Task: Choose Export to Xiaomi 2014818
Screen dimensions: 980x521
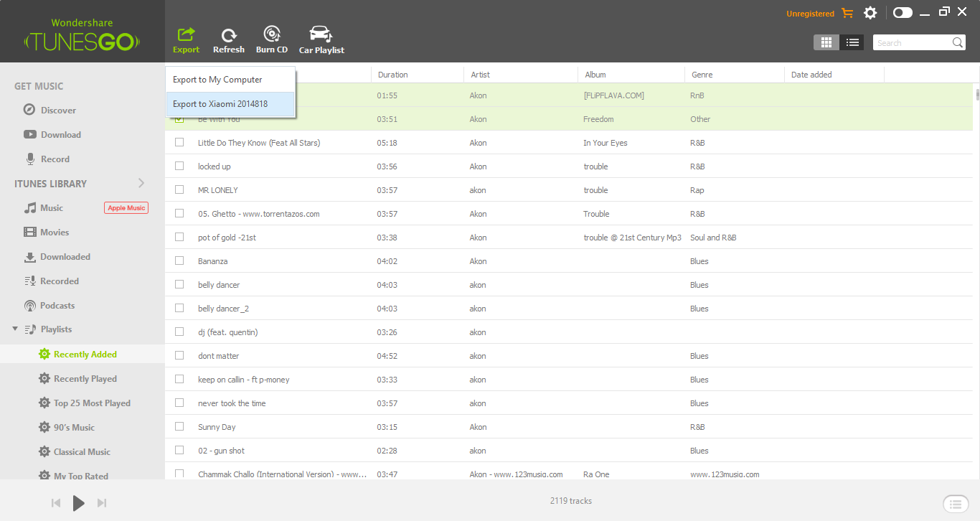Action: tap(230, 104)
